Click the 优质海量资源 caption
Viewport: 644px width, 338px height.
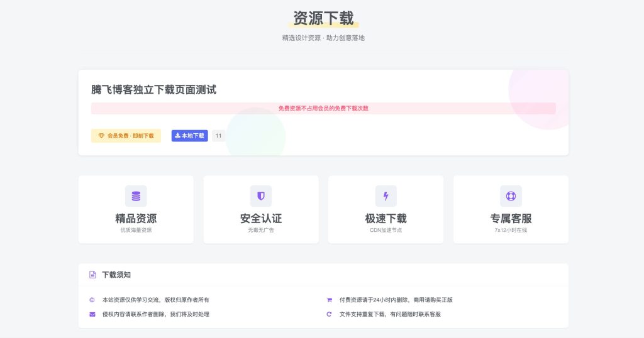136,230
